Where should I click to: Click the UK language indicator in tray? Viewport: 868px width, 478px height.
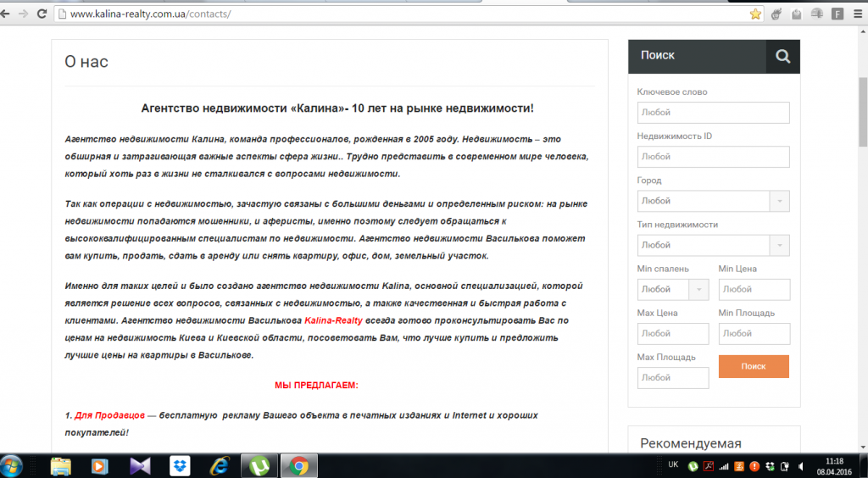tap(673, 464)
